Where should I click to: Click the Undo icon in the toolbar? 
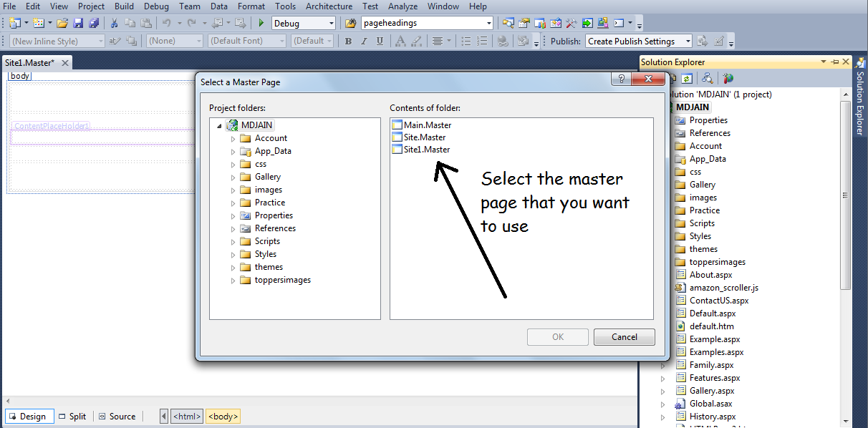click(x=167, y=24)
